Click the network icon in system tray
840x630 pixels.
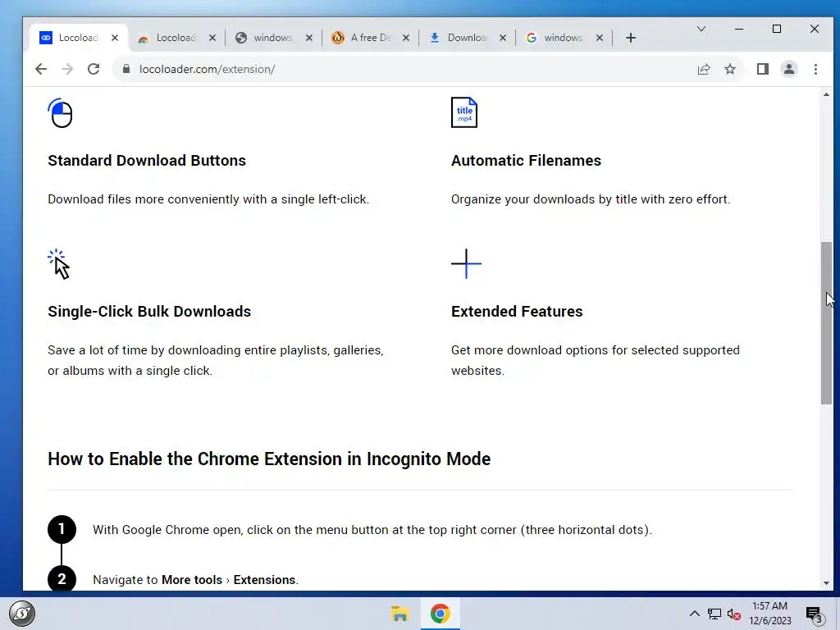pyautogui.click(x=714, y=614)
